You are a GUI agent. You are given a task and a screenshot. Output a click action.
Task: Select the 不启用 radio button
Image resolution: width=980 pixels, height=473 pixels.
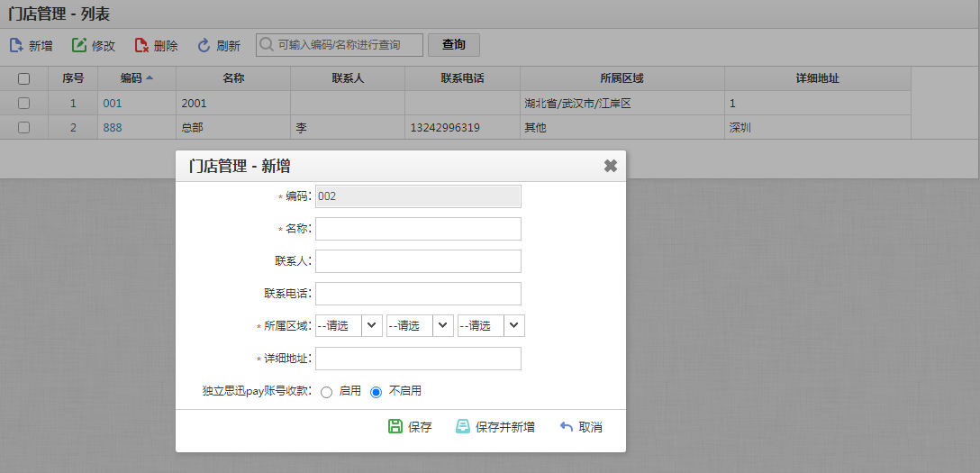(376, 393)
